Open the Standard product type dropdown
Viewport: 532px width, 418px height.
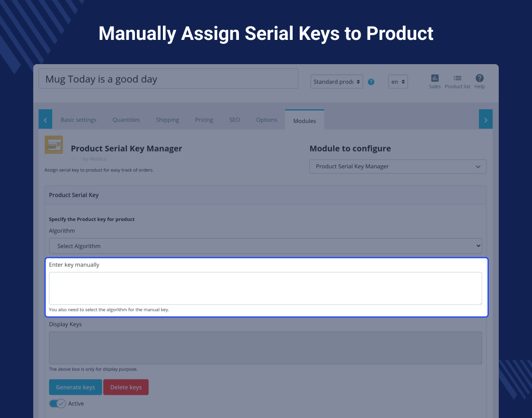click(337, 82)
